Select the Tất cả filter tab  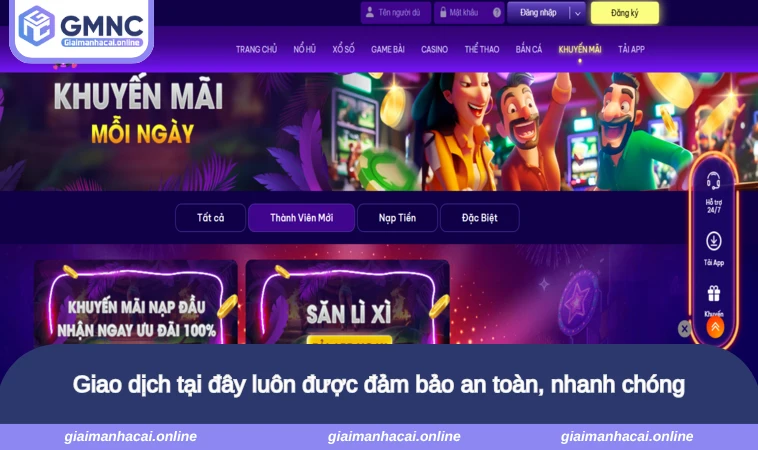point(210,218)
